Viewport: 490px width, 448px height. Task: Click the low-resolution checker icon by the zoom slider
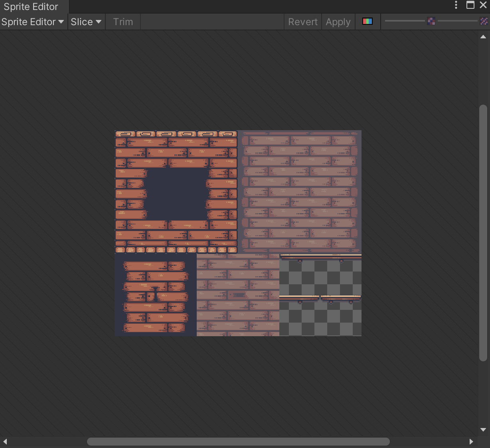click(x=431, y=21)
